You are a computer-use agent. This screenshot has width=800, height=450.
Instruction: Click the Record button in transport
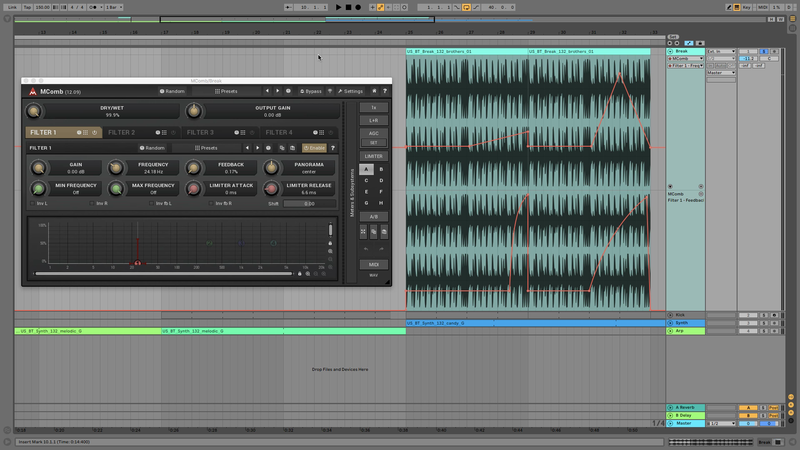click(x=358, y=7)
